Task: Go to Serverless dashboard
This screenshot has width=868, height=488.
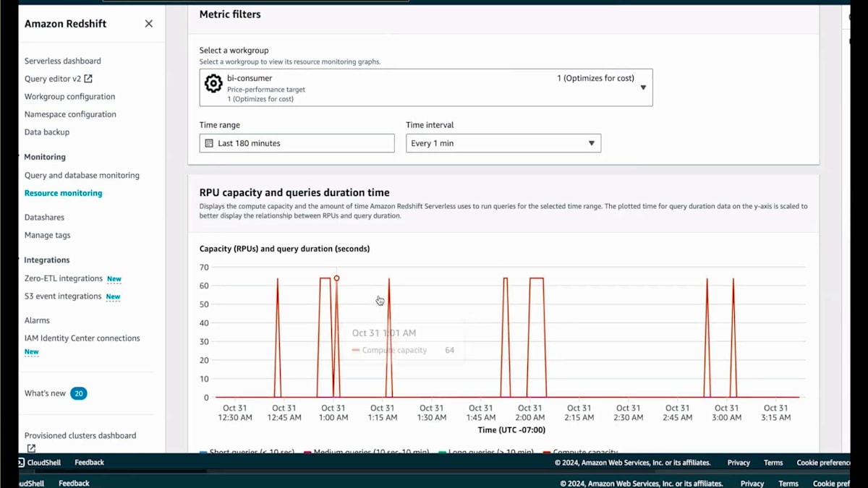Action: click(x=63, y=61)
